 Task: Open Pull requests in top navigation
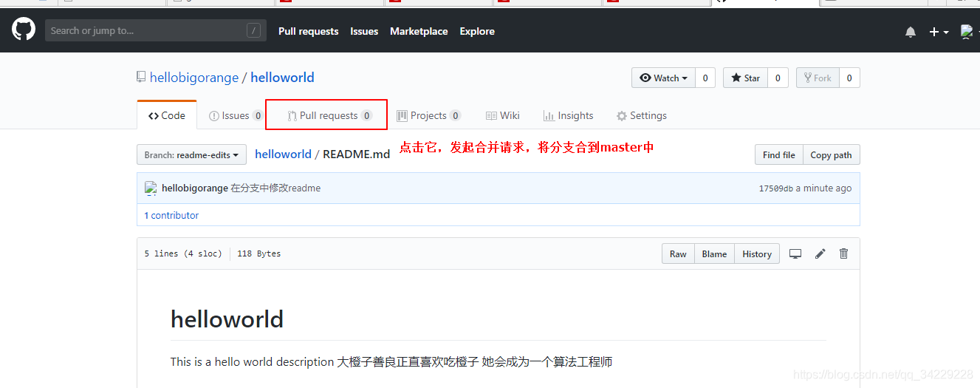(x=308, y=31)
